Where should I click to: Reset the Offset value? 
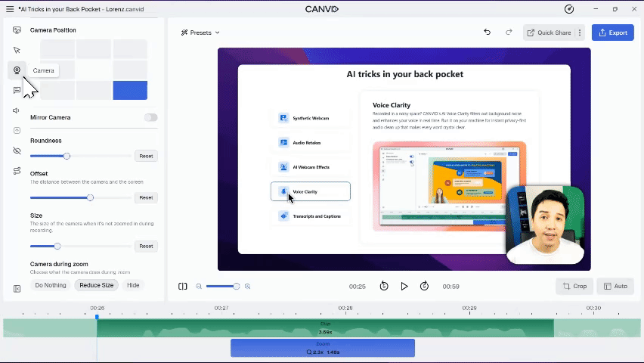click(x=146, y=197)
